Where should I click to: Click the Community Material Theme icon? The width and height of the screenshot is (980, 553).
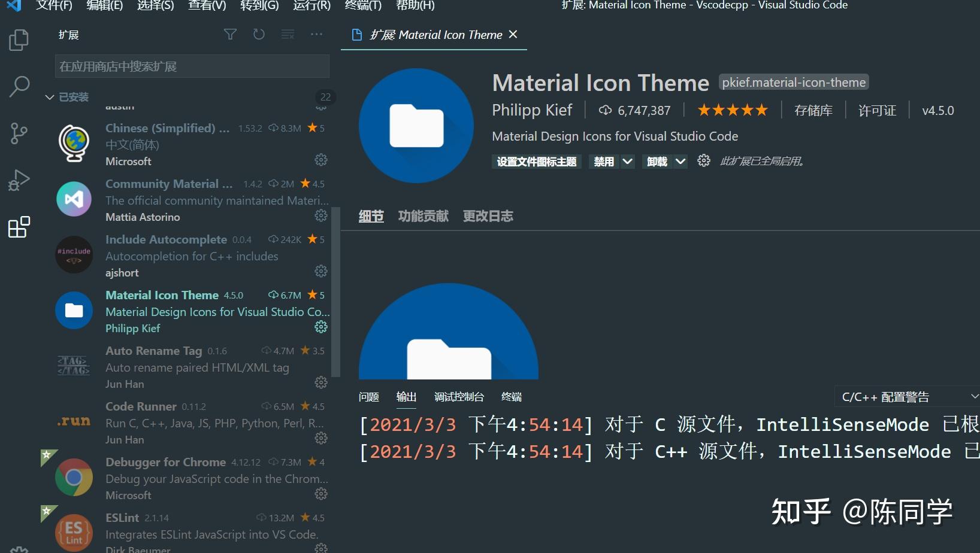pos(74,199)
